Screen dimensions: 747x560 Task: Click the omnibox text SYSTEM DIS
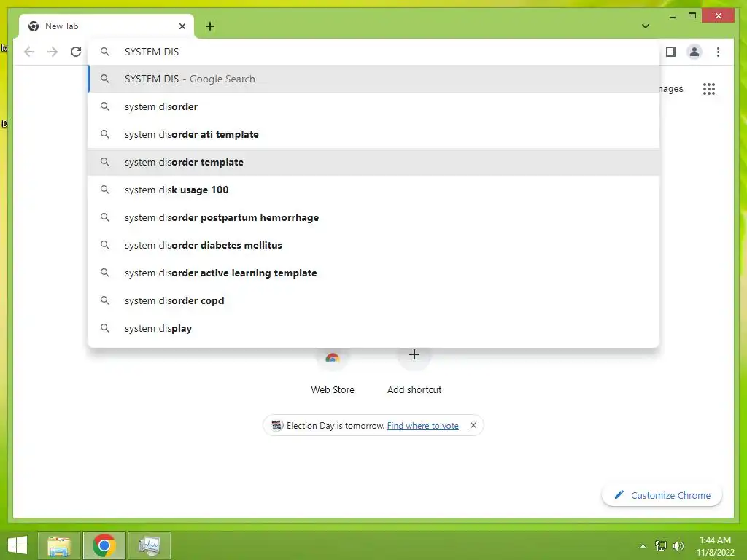[152, 52]
